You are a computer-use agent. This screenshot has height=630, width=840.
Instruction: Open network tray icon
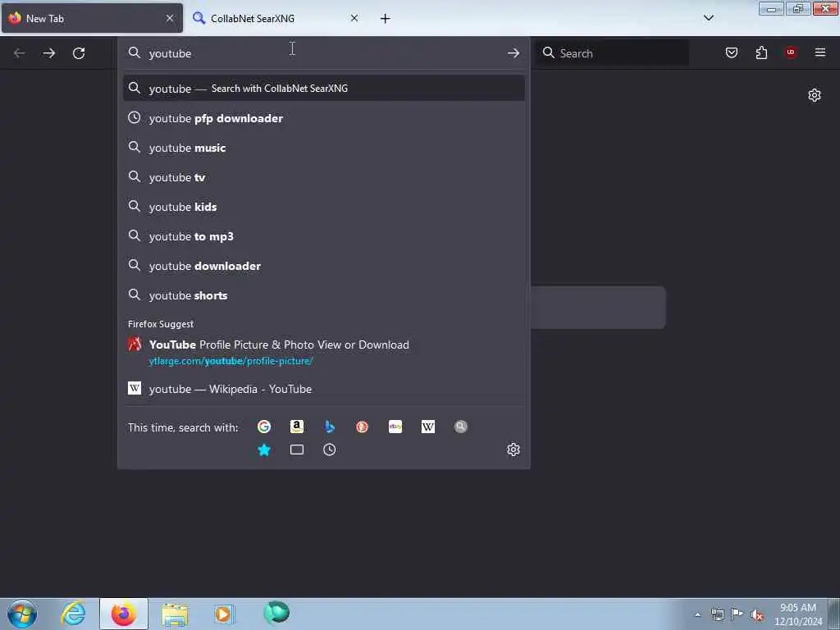[x=717, y=614]
